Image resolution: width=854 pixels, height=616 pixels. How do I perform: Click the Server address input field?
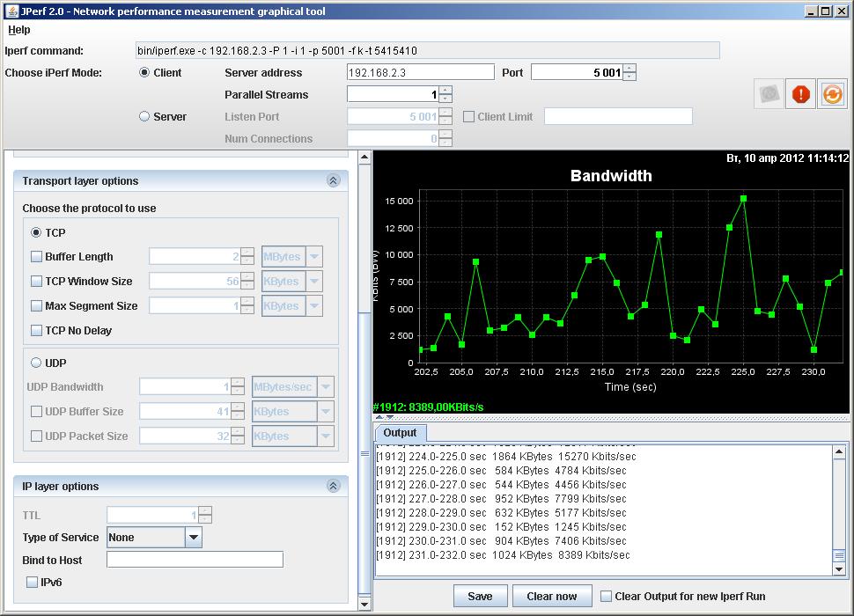[420, 72]
